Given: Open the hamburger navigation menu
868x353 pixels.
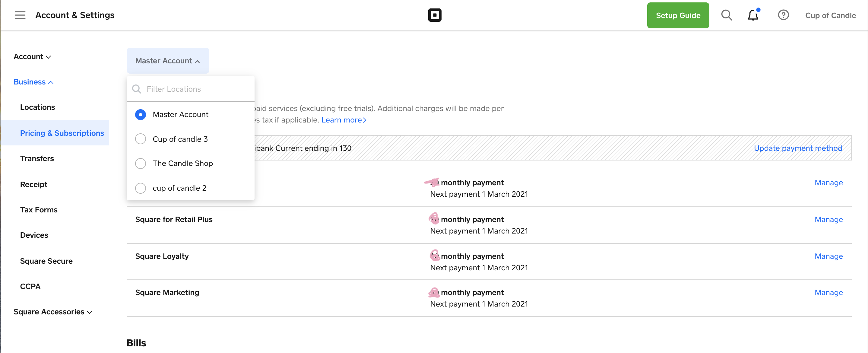Looking at the screenshot, I should (20, 15).
